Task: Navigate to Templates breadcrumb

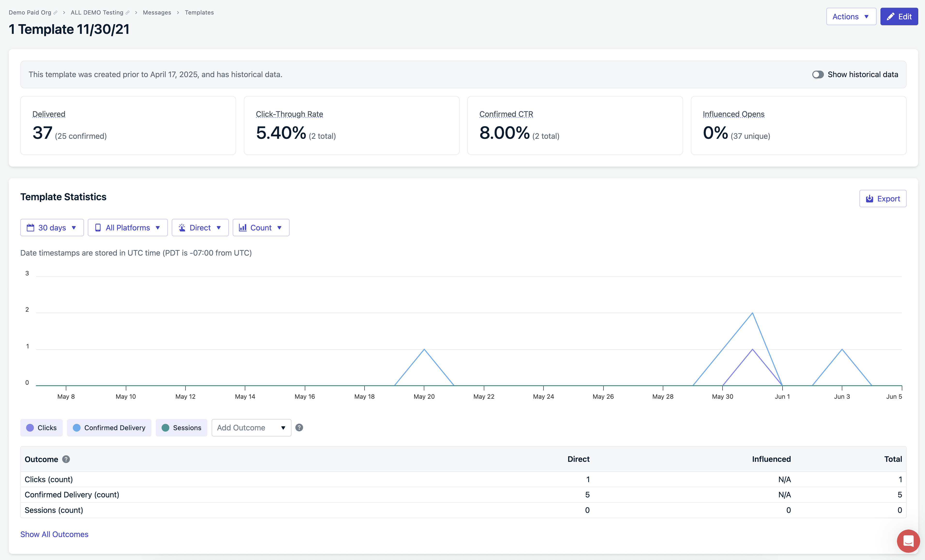Action: point(199,12)
